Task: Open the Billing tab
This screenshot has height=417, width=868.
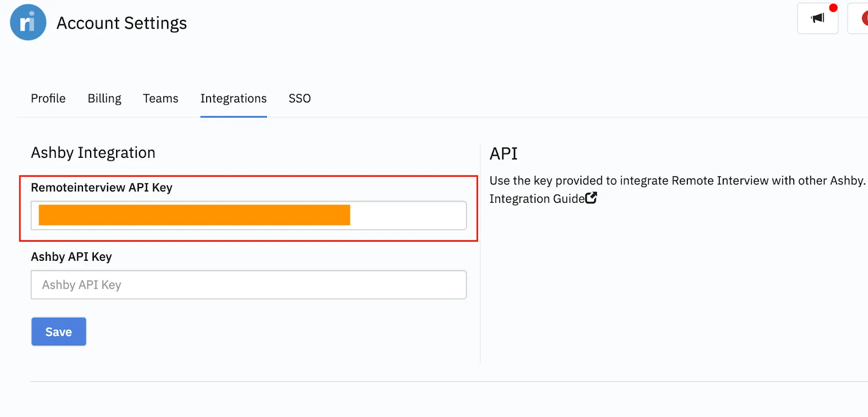Action: [105, 98]
